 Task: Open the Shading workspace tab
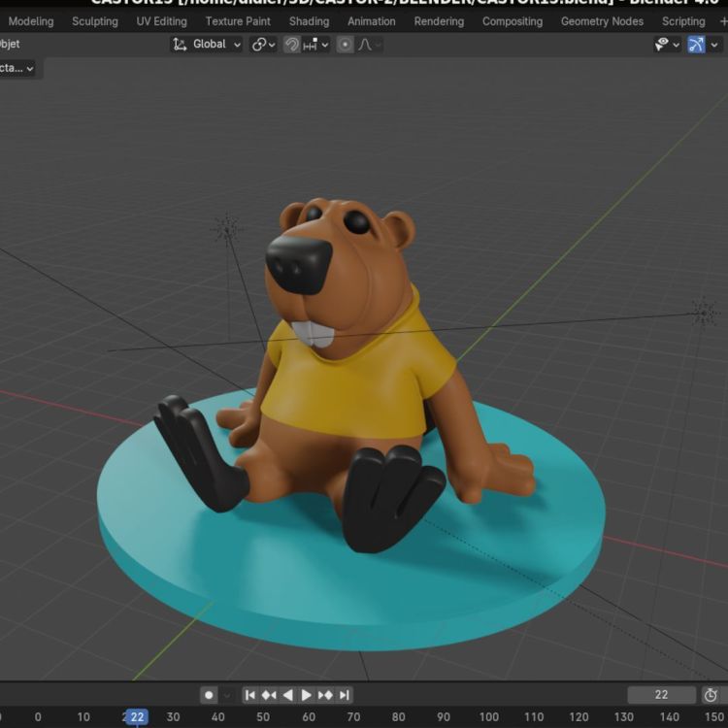pos(309,21)
